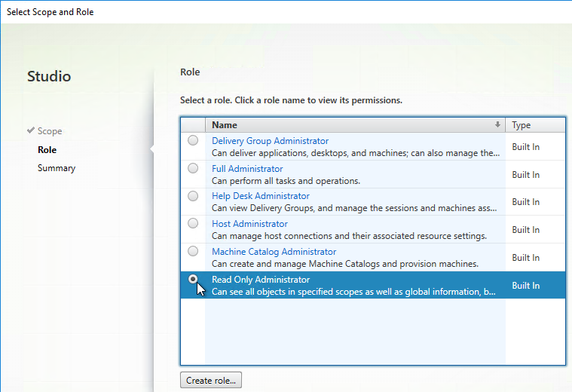This screenshot has height=392, width=572.
Task: Click Built In type for Machine Catalog Administrator
Action: [x=526, y=258]
